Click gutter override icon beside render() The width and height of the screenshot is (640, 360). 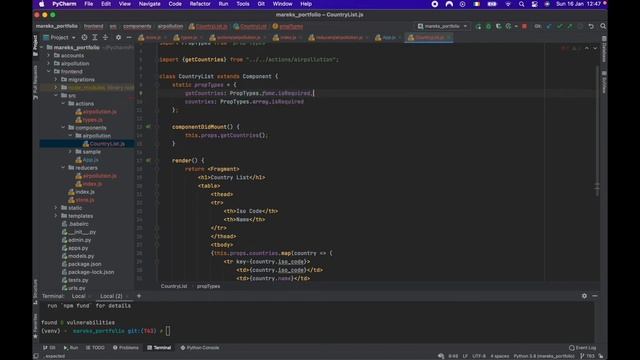click(148, 161)
